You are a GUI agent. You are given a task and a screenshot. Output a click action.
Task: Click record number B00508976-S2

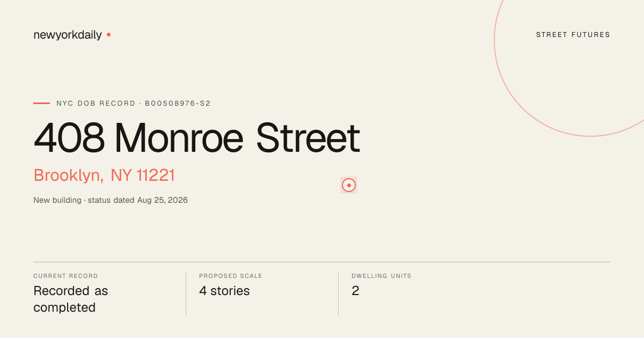178,103
